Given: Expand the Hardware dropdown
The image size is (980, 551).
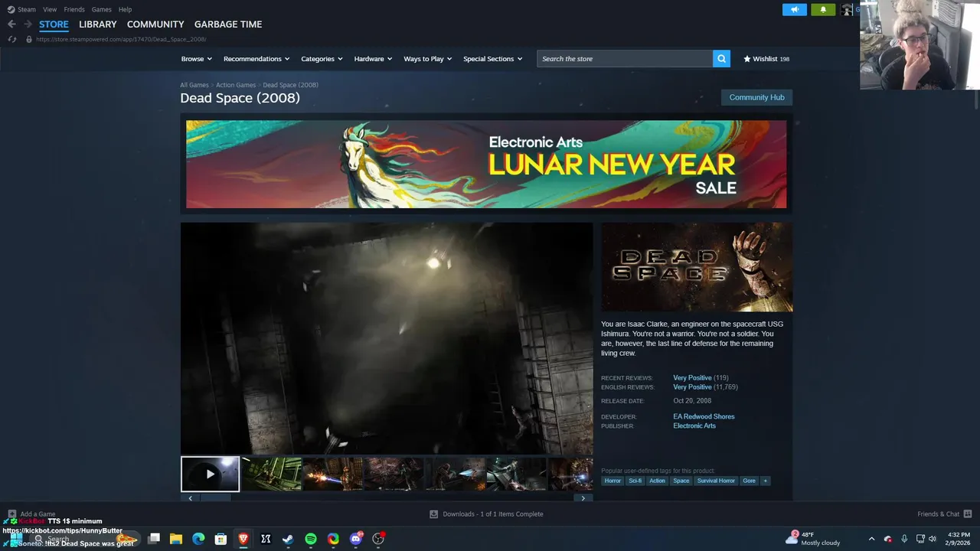Looking at the screenshot, I should [373, 59].
